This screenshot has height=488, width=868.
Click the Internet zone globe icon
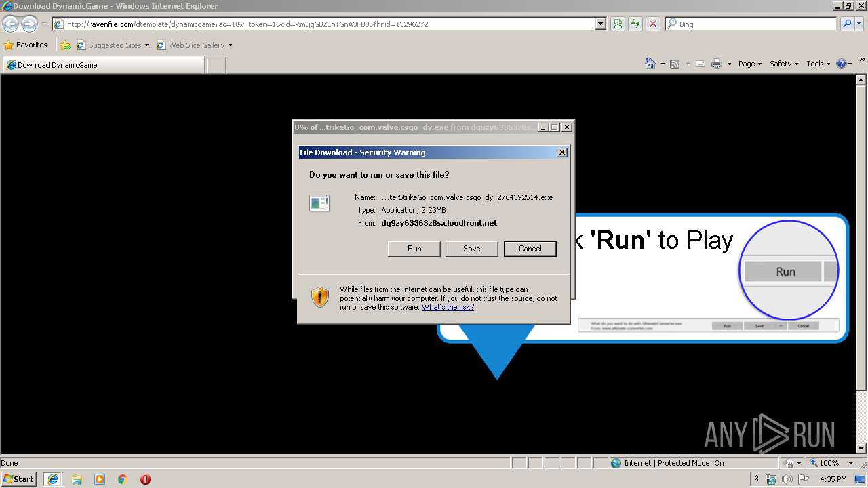(616, 463)
